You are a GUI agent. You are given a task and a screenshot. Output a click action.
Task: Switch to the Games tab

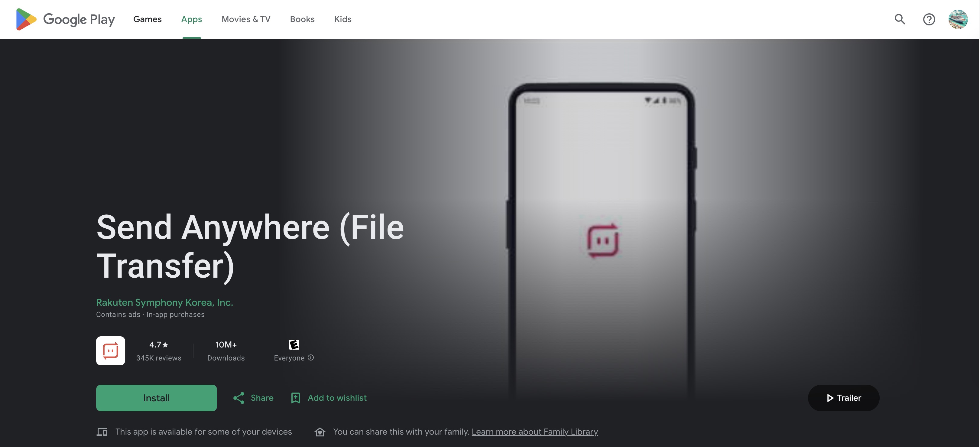(x=147, y=19)
